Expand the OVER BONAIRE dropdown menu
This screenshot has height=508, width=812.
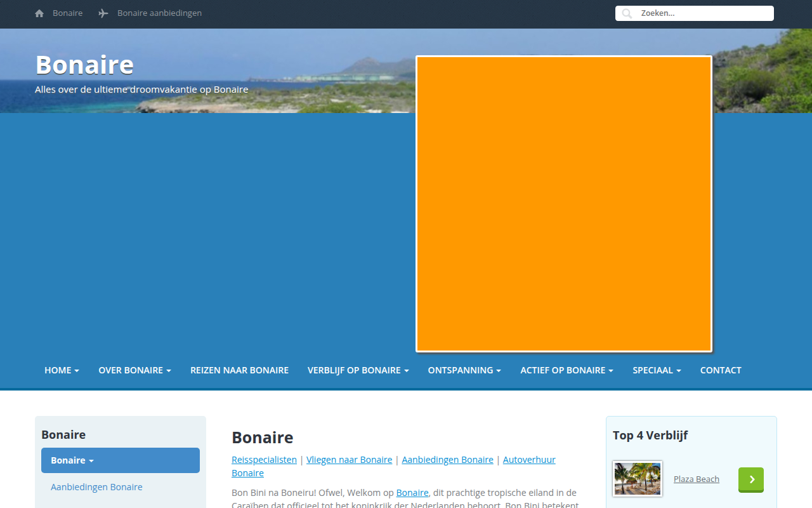134,370
